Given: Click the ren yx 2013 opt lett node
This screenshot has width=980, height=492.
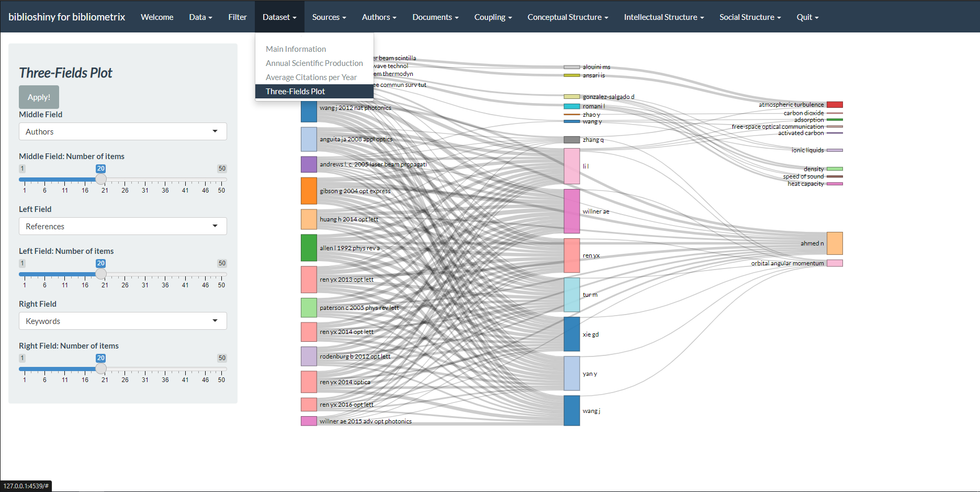Looking at the screenshot, I should [x=309, y=279].
